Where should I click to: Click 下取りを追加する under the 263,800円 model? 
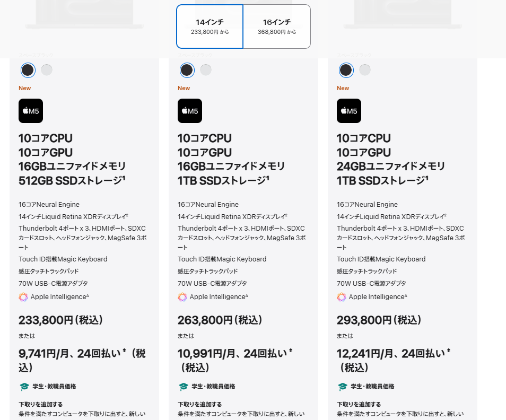[x=200, y=404]
